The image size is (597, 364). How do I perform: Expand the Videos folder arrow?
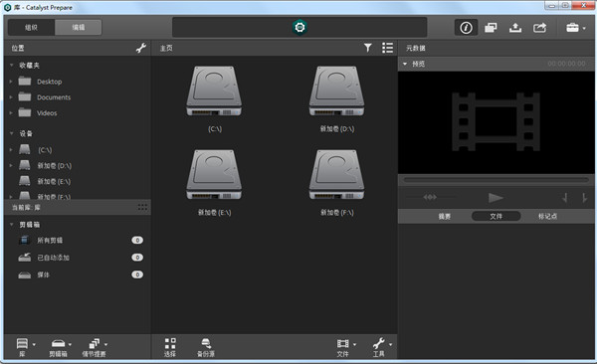click(x=11, y=112)
